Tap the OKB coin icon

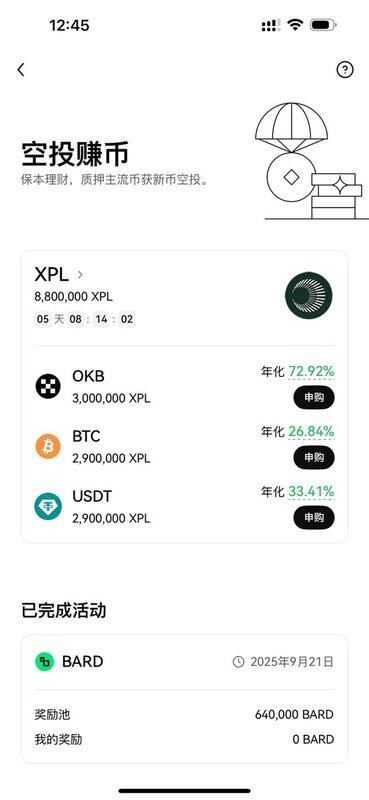point(48,386)
